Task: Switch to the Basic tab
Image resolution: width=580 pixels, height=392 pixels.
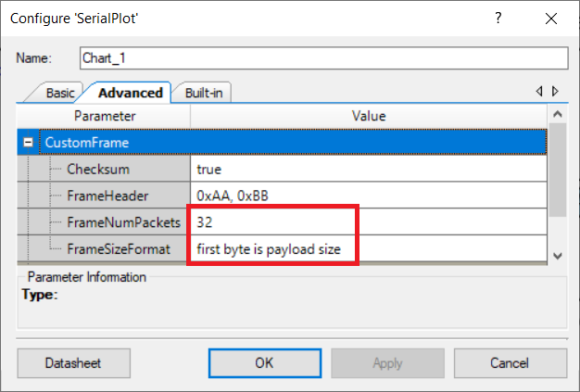Action: [59, 93]
